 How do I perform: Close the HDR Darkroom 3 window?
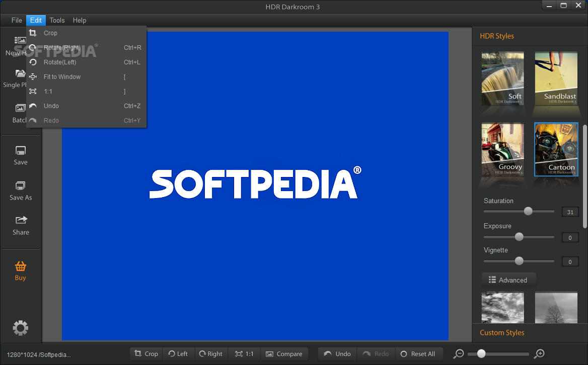[x=578, y=5]
